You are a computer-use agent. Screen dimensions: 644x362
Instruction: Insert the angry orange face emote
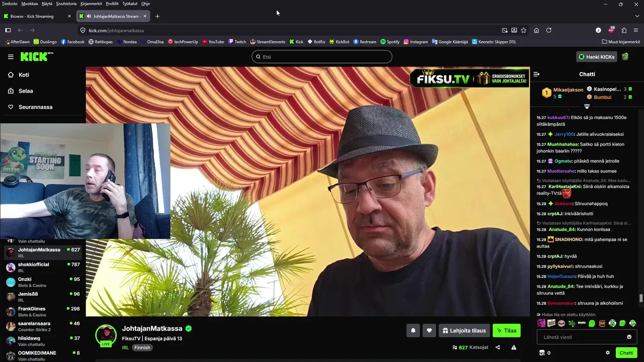(602, 323)
